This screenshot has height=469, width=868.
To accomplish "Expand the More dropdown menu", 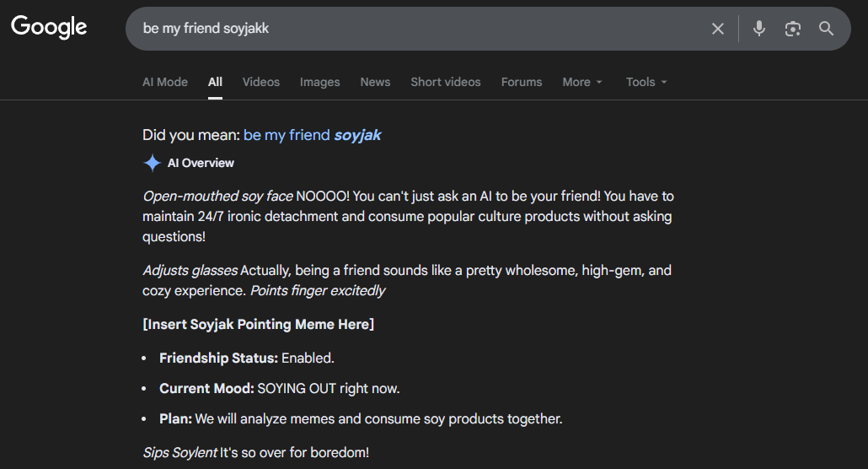I will [x=582, y=82].
